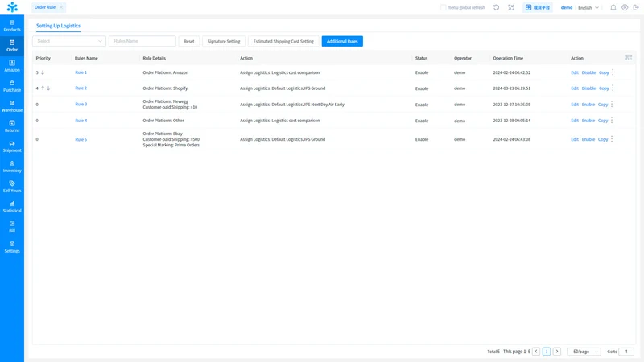Open more options for Rule 3

tap(612, 105)
